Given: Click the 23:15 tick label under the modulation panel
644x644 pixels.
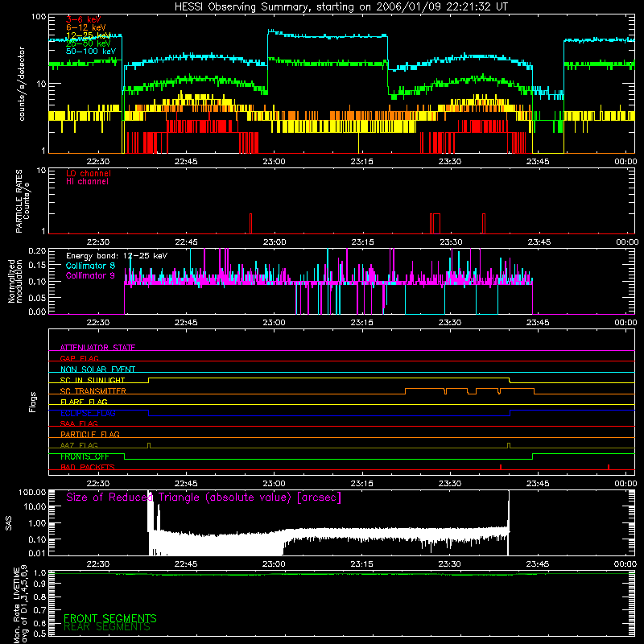Looking at the screenshot, I should (x=361, y=323).
